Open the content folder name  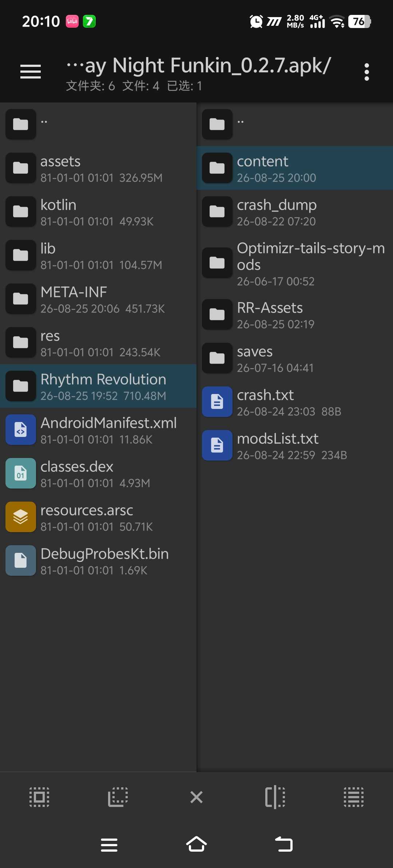262,161
